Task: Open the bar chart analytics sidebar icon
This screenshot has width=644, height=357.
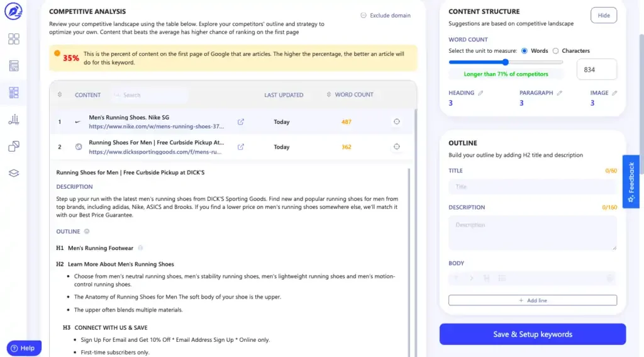Action: click(x=14, y=120)
